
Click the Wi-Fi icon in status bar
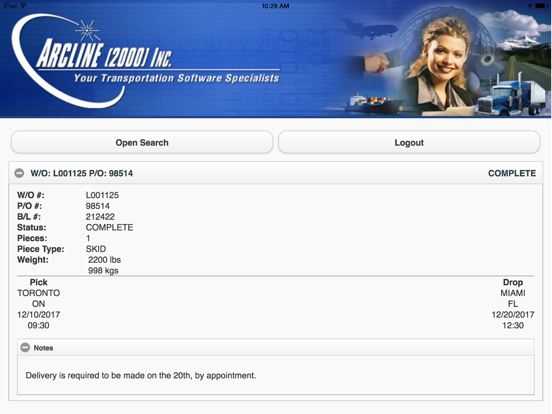[x=23, y=6]
